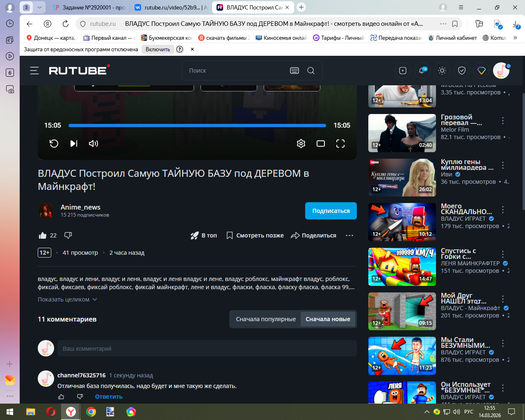The image size is (525, 420).
Task: Open video player settings gear
Action: point(301,144)
